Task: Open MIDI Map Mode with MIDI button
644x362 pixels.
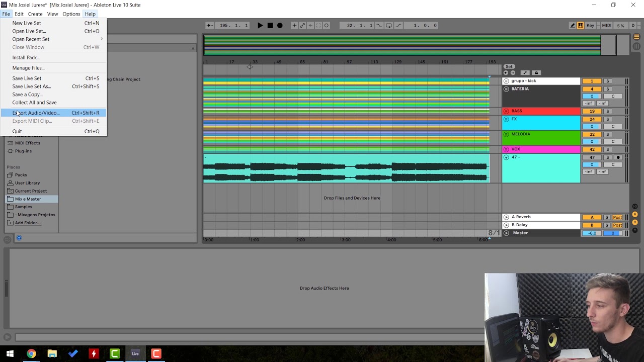Action: point(606,25)
